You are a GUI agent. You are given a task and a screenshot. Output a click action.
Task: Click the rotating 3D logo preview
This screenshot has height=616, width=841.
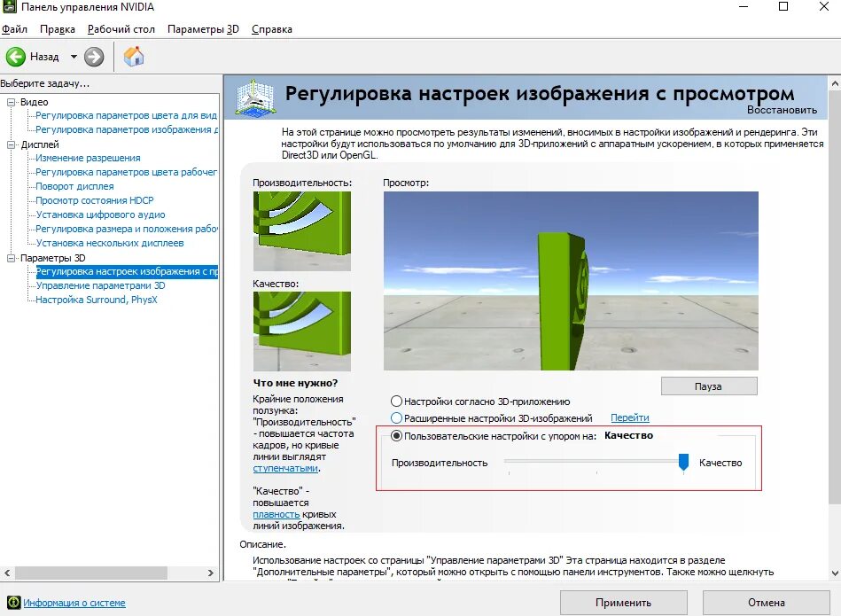571,281
